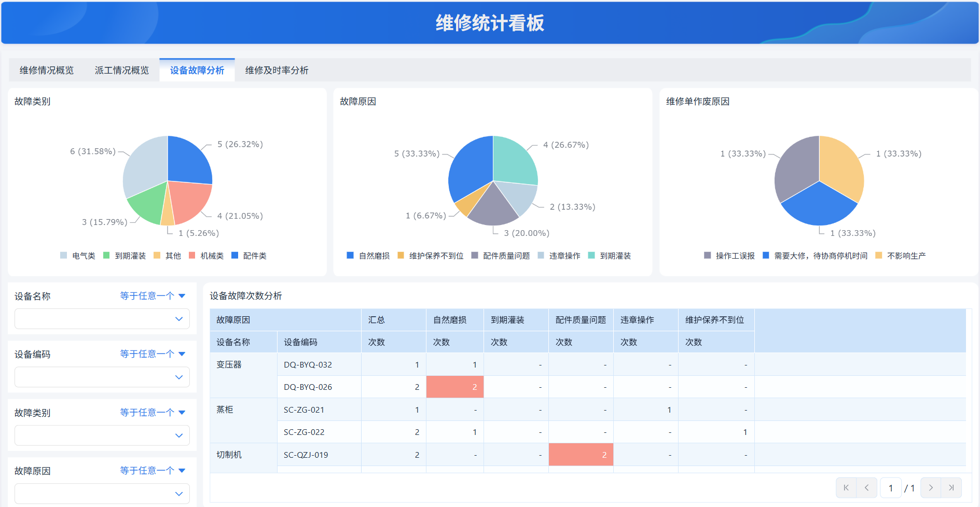Screen dimensions: 980x507
Task: Expand the 故障类别 filter combo box
Action: click(102, 435)
